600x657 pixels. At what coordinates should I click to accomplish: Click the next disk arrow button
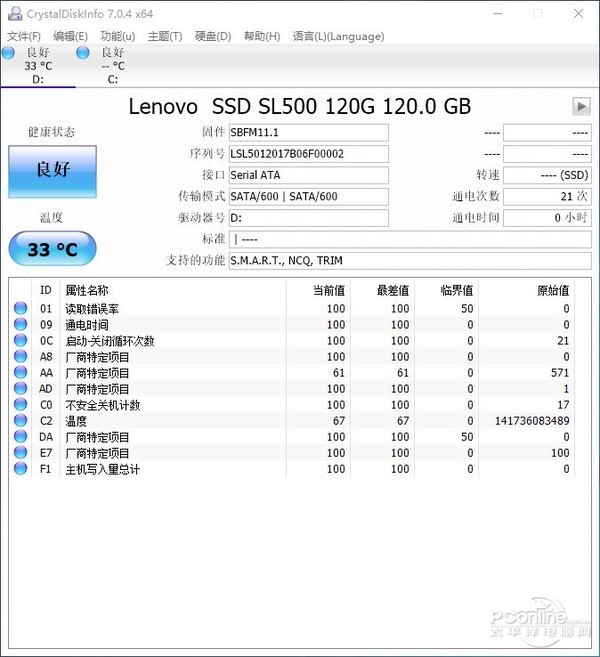[582, 106]
